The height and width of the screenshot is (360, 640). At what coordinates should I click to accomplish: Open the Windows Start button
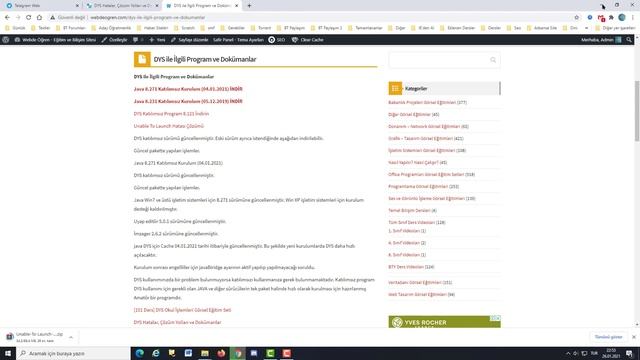coord(8,353)
